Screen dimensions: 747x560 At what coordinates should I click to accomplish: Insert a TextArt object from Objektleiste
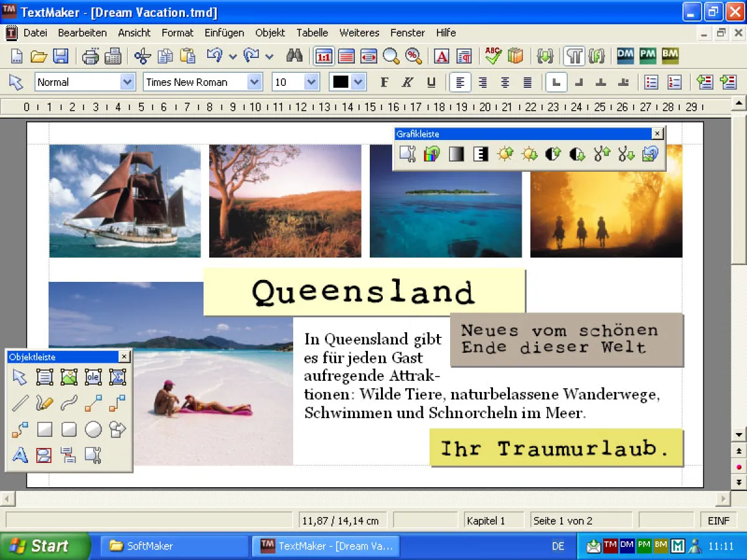(20, 455)
